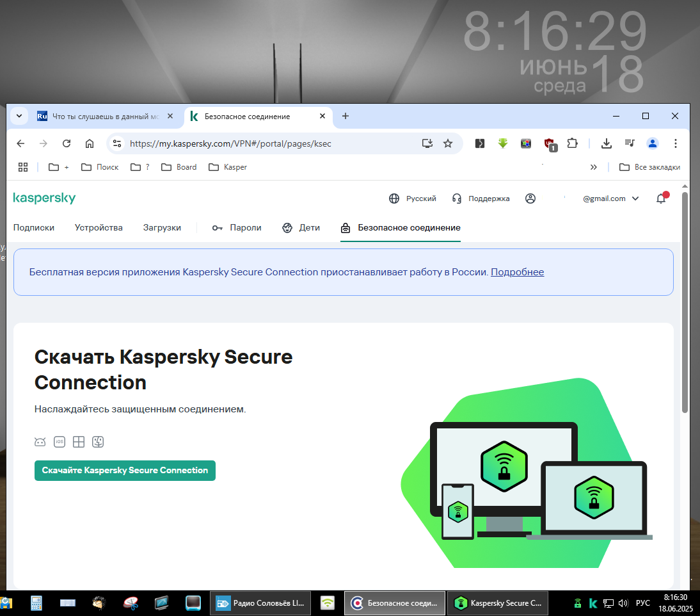The width and height of the screenshot is (700, 616).
Task: Open the green download arrow extension
Action: coord(503,143)
